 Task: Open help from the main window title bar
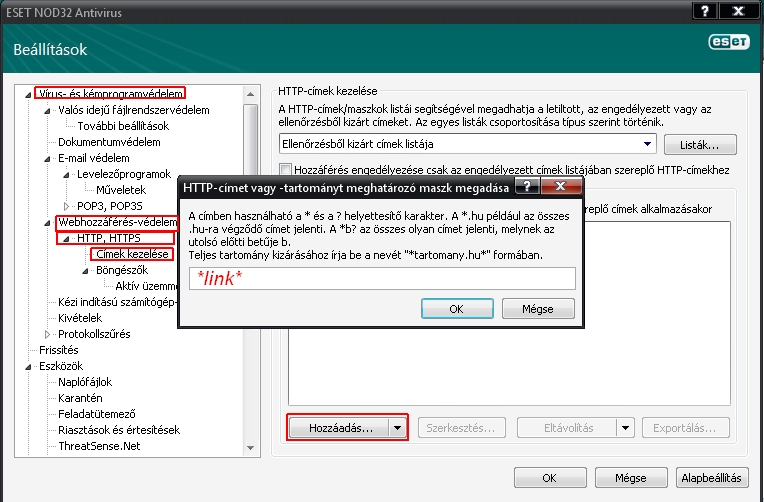[x=705, y=11]
